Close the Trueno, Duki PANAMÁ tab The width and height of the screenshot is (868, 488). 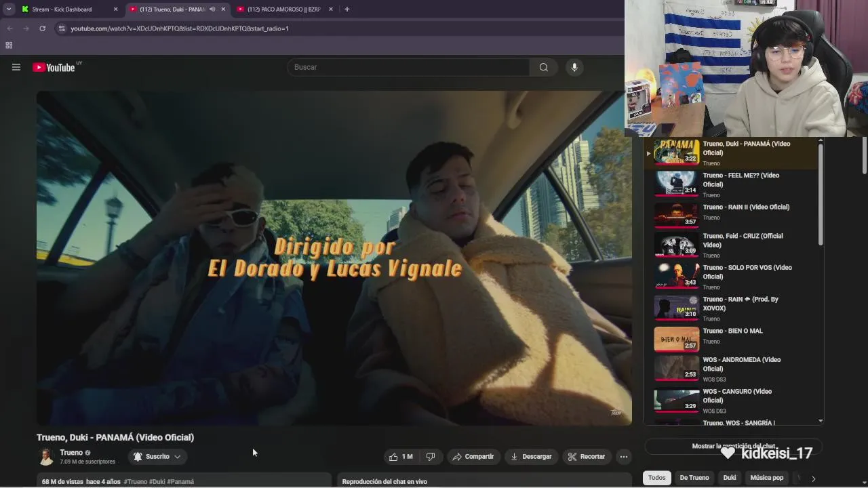pyautogui.click(x=223, y=9)
